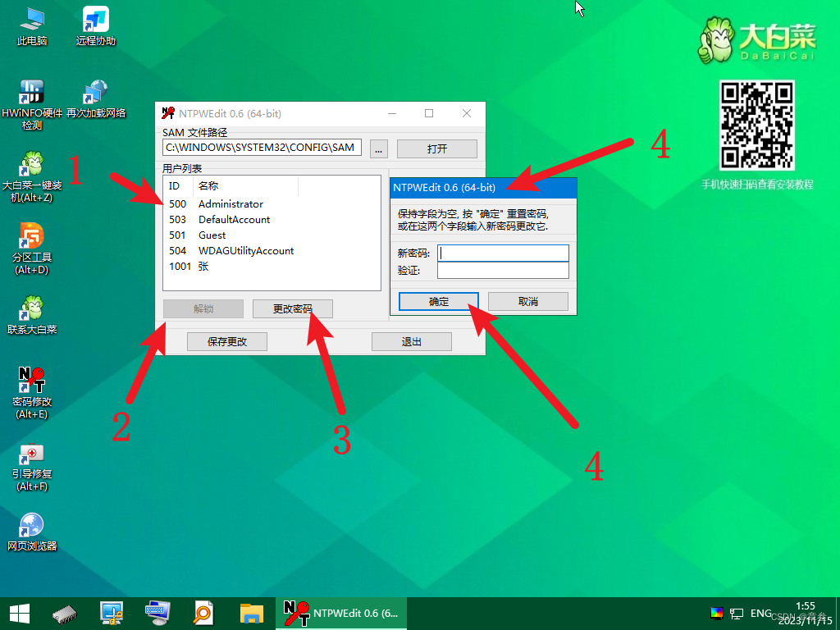Screen dimensions: 840x630
Task: Launch 网页浏览器 desktop shortcut
Action: click(32, 532)
